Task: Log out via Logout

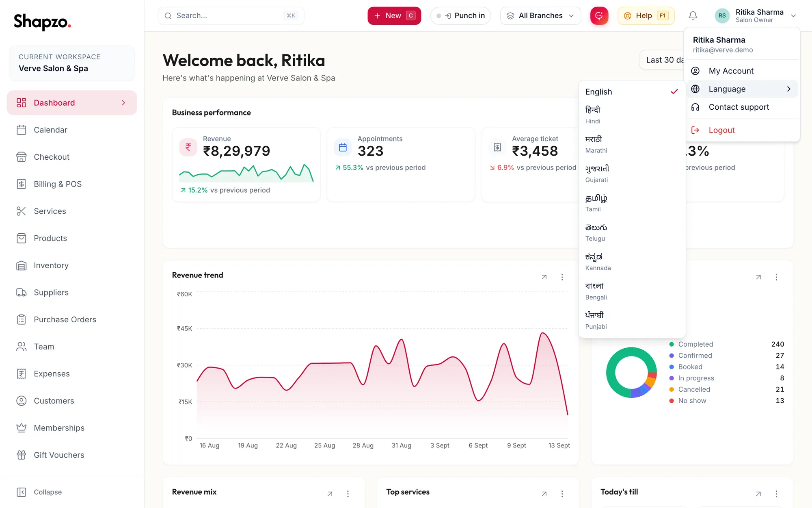Action: (x=742, y=130)
